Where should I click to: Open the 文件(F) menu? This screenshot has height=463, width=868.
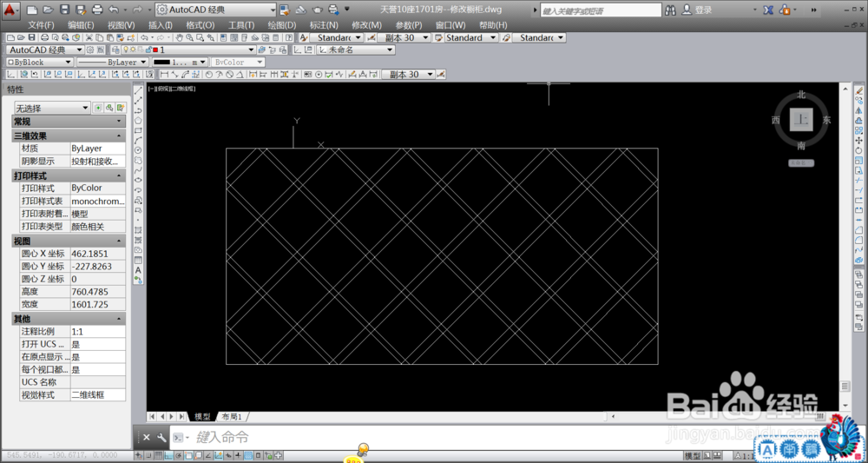click(x=42, y=25)
